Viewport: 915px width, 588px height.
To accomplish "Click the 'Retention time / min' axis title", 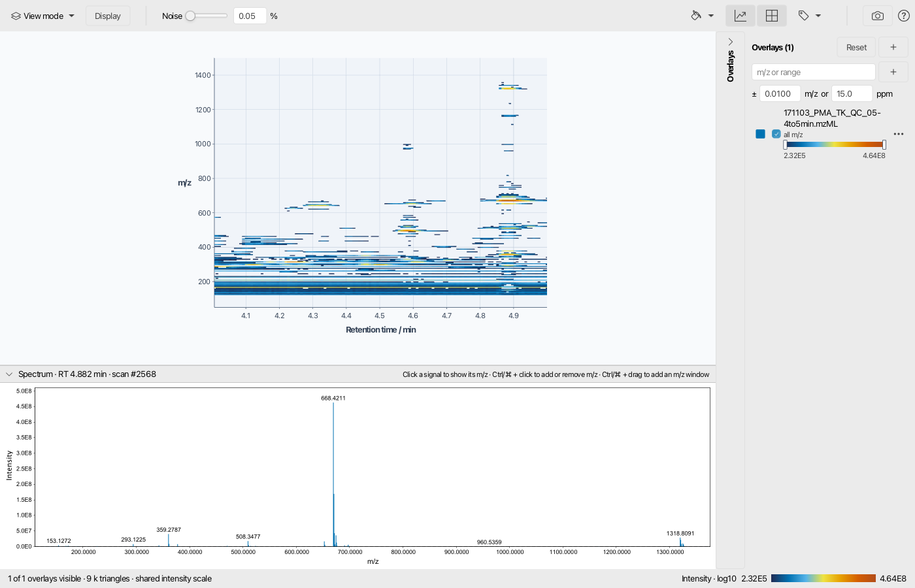I will pos(380,330).
